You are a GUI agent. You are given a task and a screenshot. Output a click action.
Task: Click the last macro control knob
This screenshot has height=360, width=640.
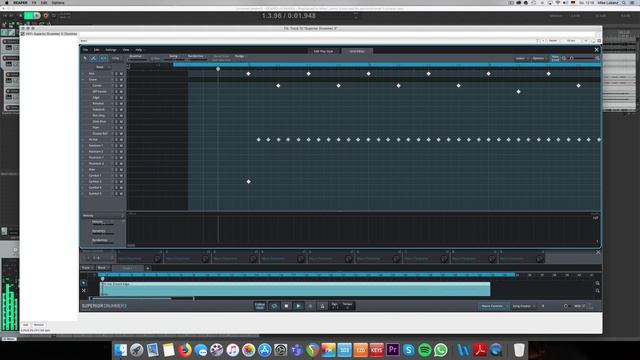click(x=540, y=259)
